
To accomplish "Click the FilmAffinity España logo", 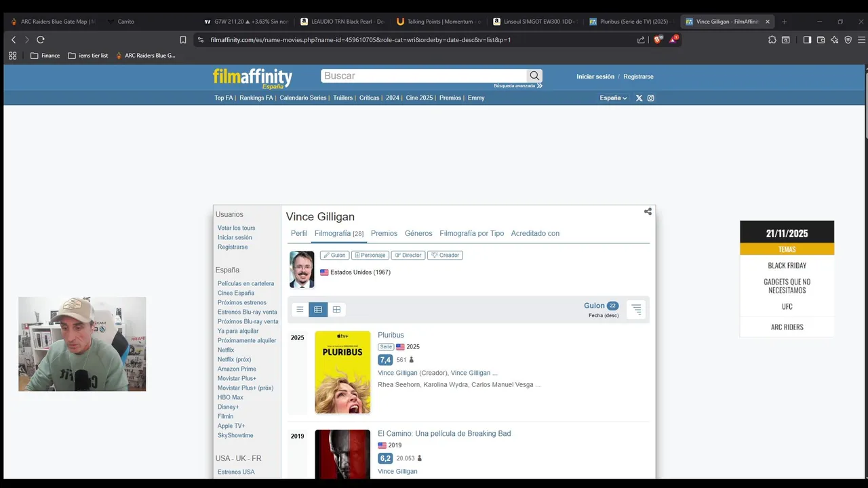I will [x=252, y=79].
